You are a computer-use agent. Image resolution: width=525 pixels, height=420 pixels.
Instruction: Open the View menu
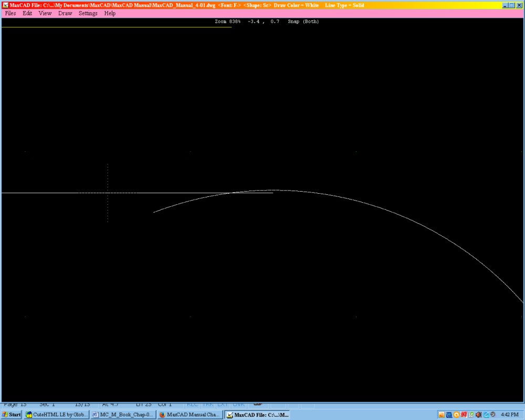pos(45,13)
